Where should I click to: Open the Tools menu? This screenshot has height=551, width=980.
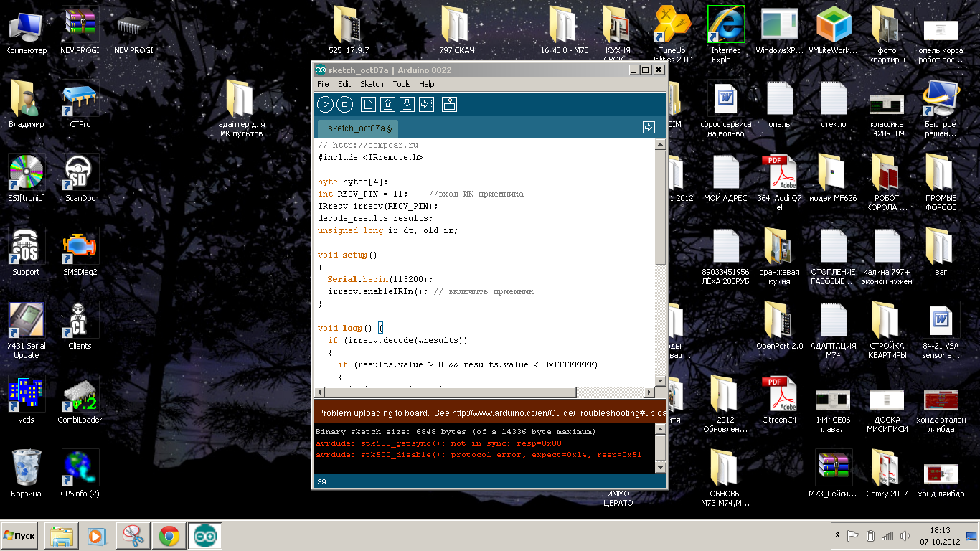coord(401,84)
